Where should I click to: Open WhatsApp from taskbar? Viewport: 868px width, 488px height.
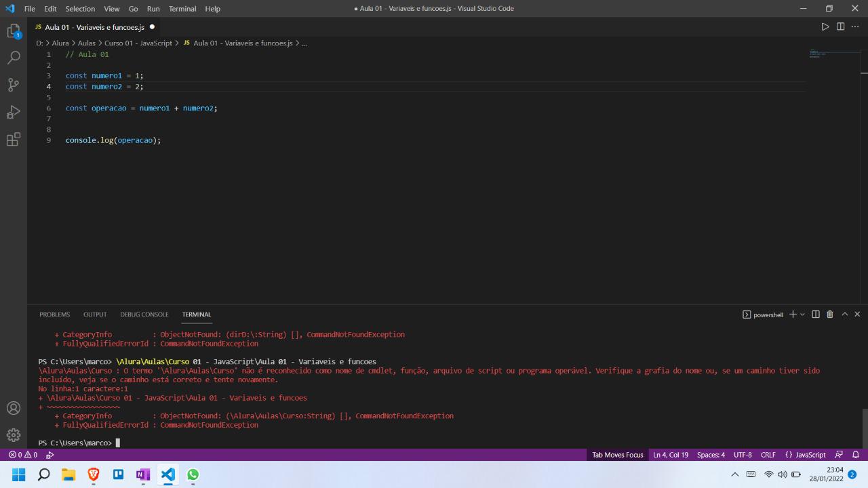[x=193, y=474]
